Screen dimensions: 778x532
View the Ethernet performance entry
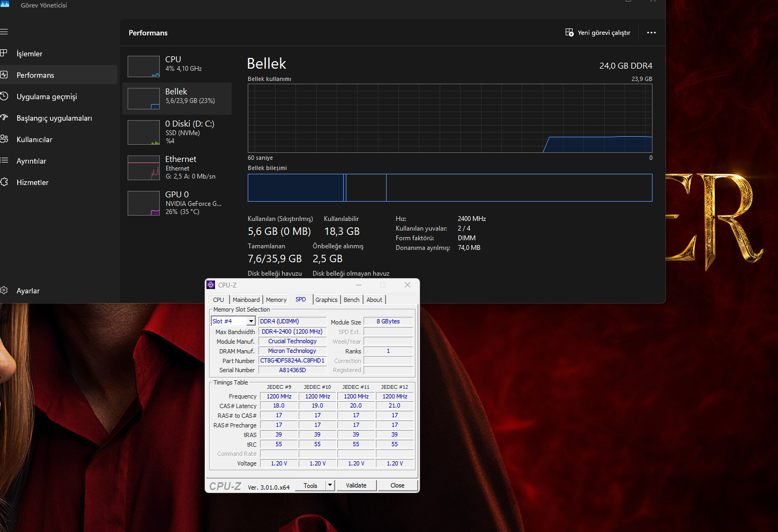[177, 167]
